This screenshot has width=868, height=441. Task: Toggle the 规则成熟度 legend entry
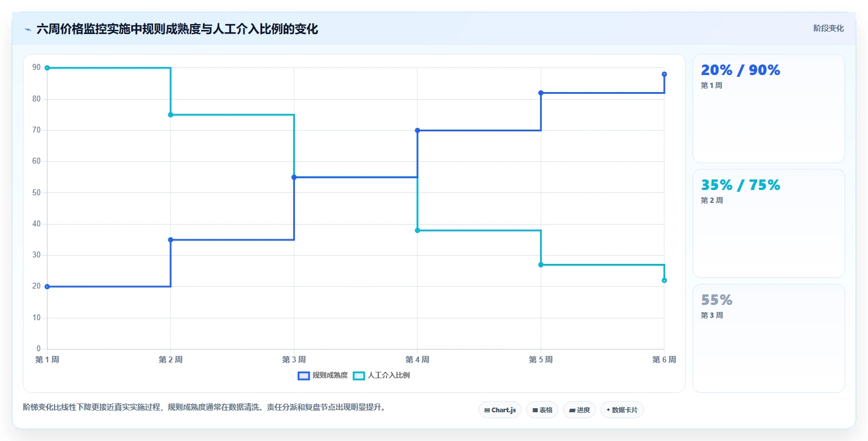(x=323, y=375)
